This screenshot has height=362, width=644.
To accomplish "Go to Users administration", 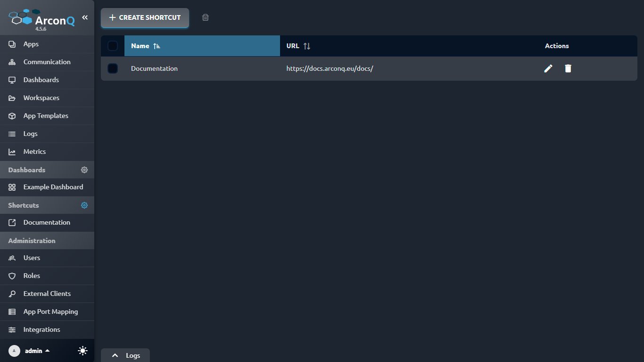I will click(x=47, y=258).
